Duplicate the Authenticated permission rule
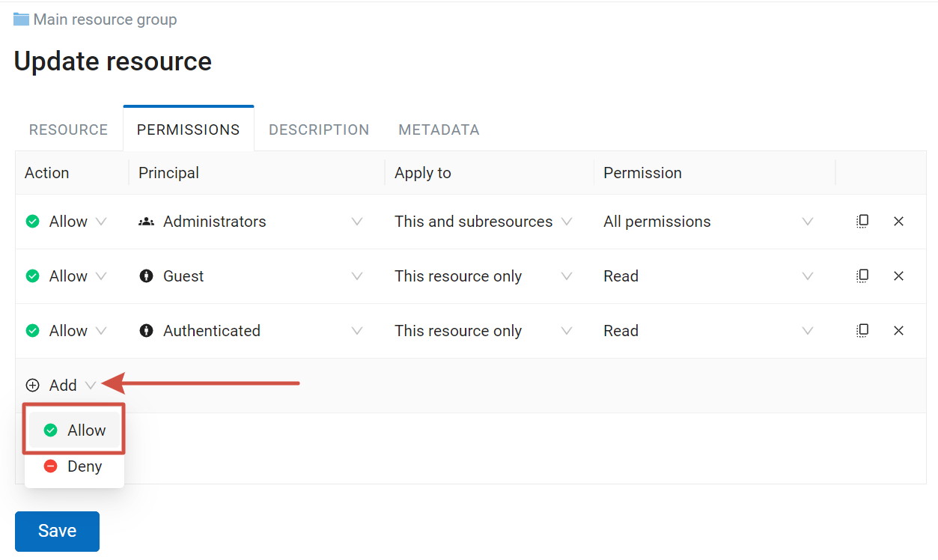Screen dimensions: 938x560 pos(862,331)
